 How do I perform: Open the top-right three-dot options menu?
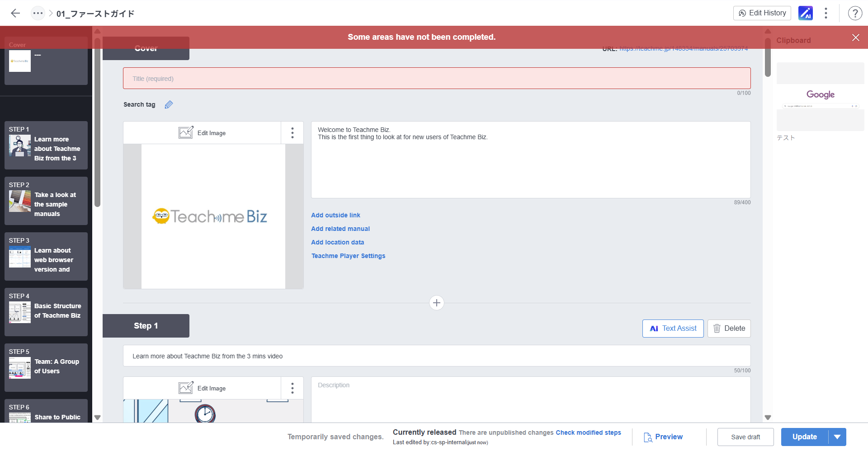(826, 13)
